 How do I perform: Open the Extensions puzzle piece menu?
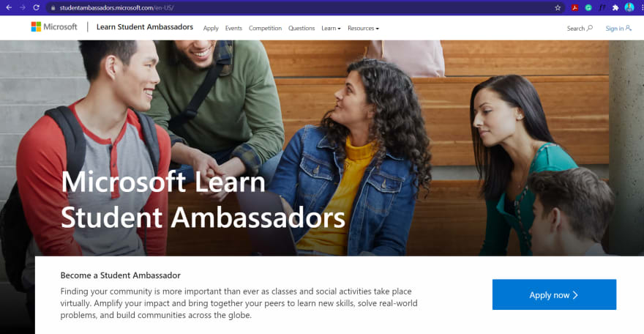pos(615,8)
